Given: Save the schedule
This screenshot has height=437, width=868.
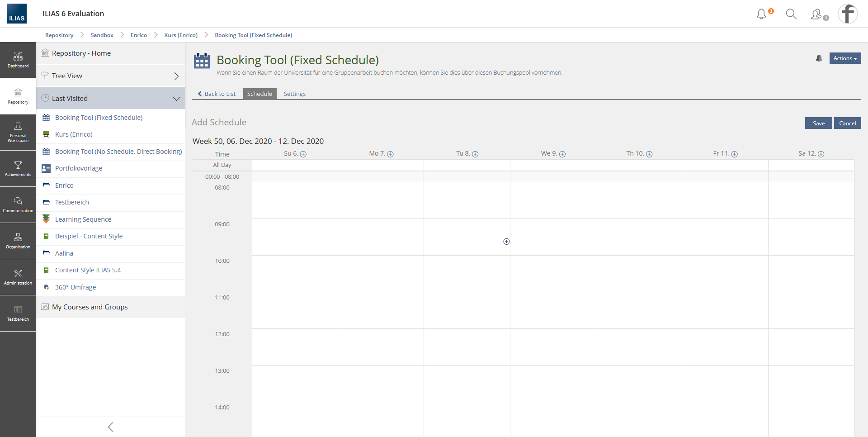Looking at the screenshot, I should (x=818, y=123).
